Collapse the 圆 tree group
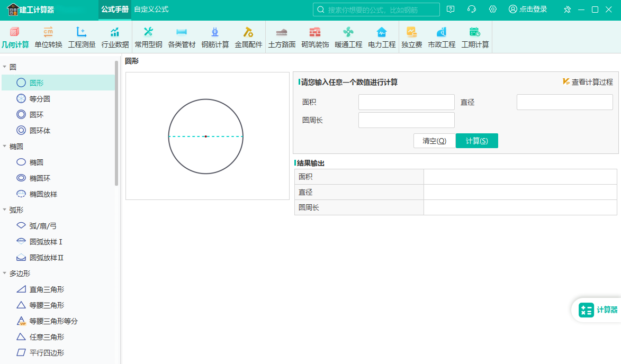 (x=5, y=67)
